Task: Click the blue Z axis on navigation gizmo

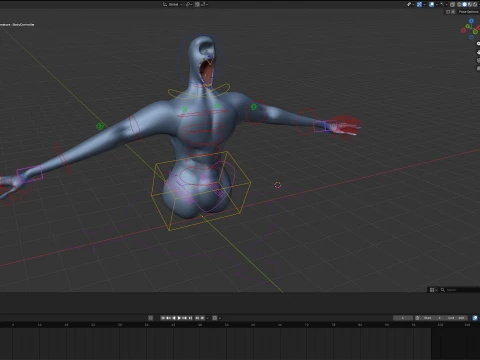Action: pos(471,21)
